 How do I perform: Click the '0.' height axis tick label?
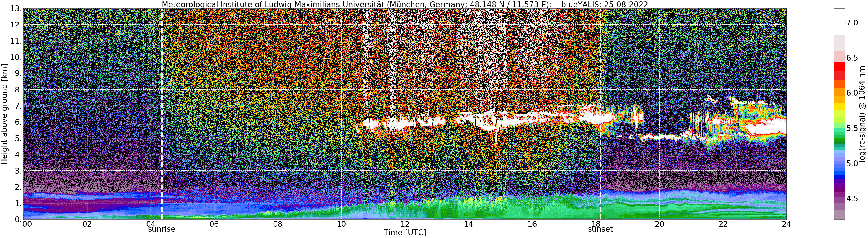coord(18,219)
